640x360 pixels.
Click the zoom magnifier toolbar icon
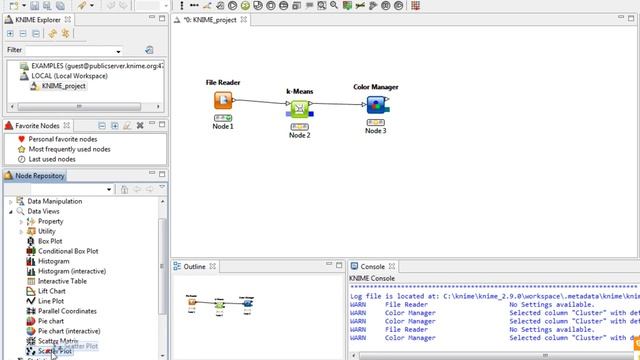point(334,5)
